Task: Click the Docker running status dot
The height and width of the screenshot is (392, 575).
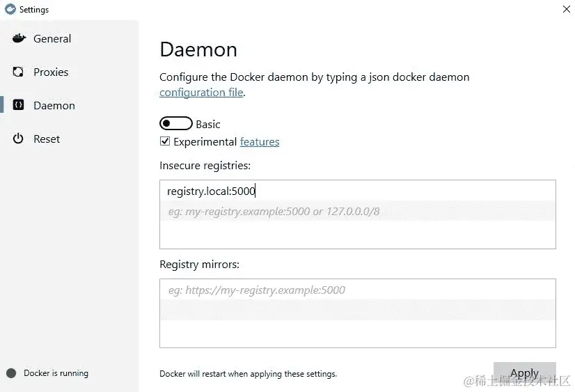Action: (11, 373)
